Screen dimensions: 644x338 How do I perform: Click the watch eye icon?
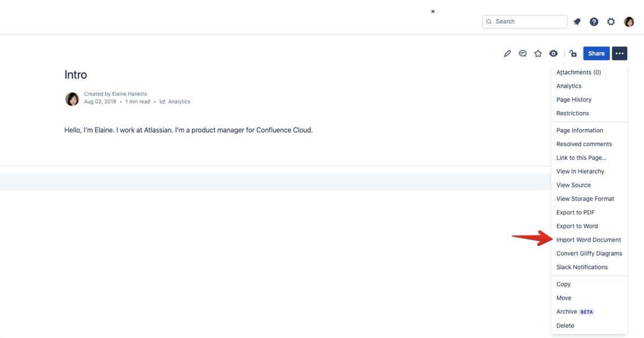tap(553, 53)
